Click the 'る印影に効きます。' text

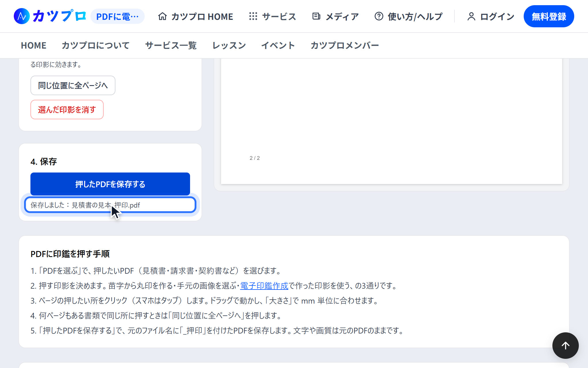(x=57, y=65)
